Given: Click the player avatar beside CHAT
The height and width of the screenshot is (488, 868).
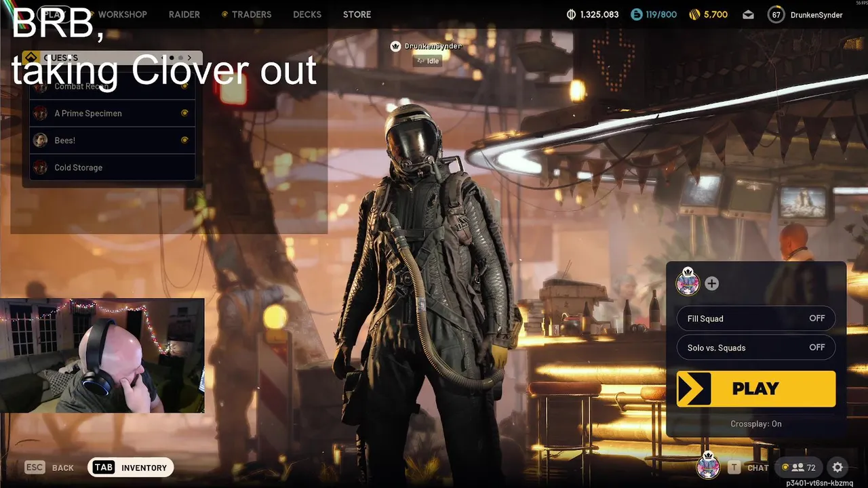Looking at the screenshot, I should coord(708,466).
